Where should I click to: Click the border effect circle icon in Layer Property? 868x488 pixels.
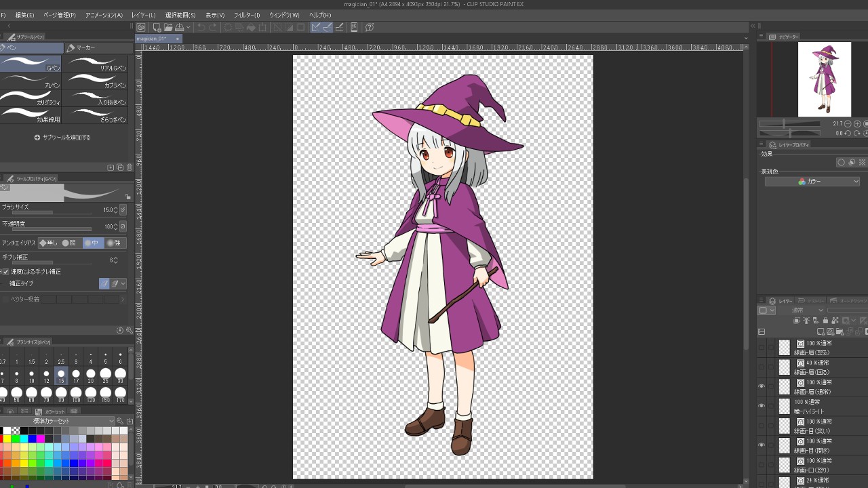(841, 163)
